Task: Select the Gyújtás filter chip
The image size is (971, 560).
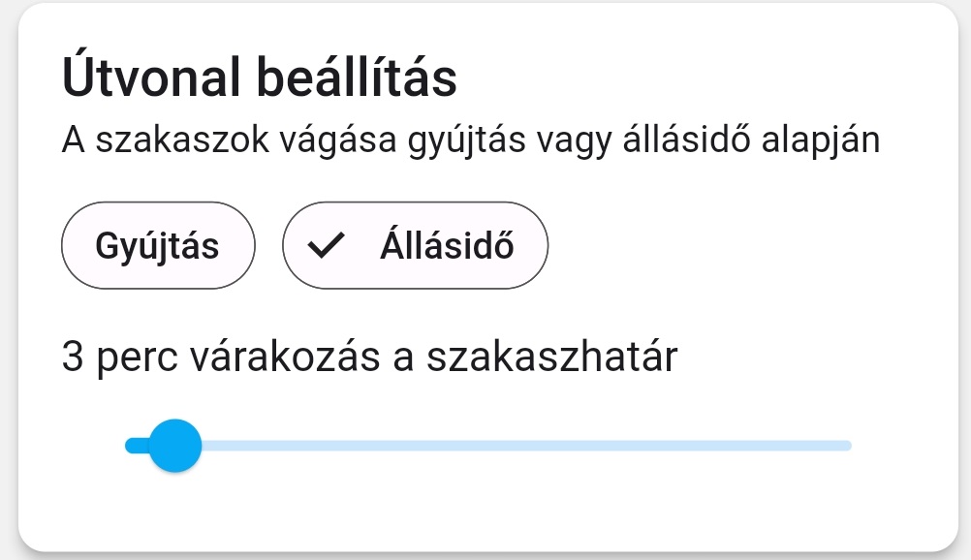Action: (158, 246)
